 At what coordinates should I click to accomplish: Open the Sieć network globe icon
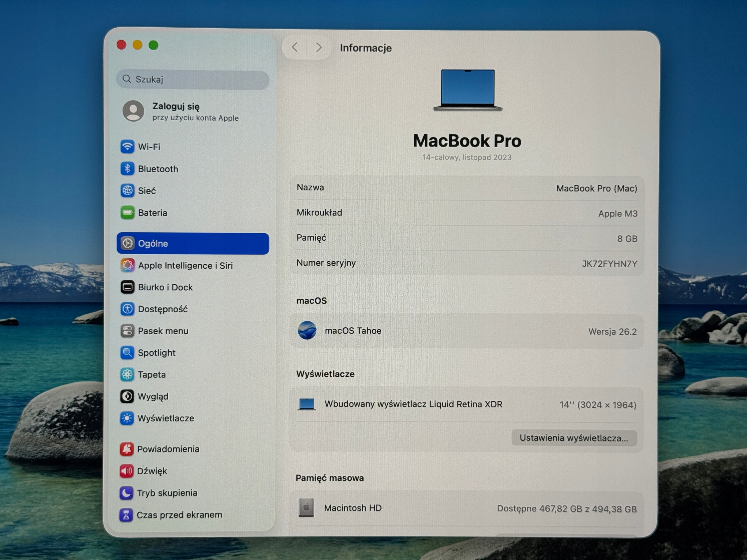point(127,191)
